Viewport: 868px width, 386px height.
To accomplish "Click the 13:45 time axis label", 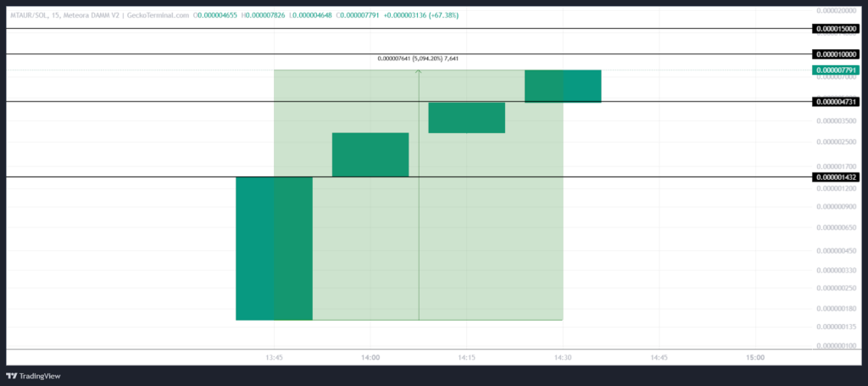I will click(x=274, y=357).
